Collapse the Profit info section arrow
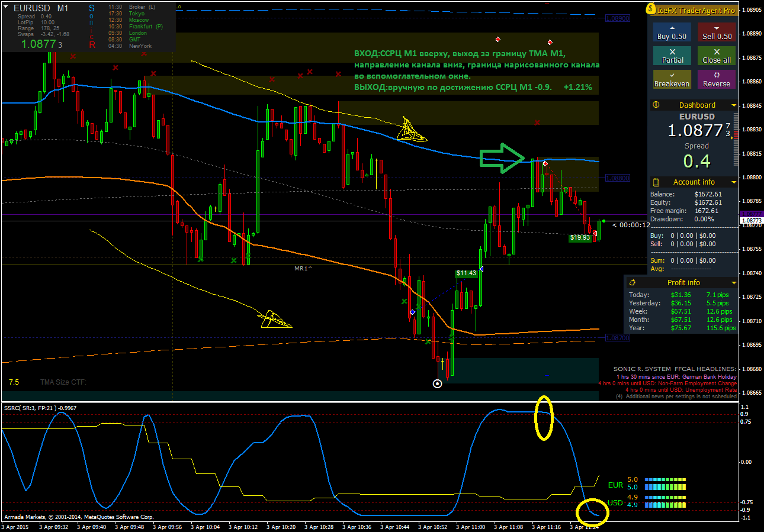Image resolution: width=764 pixels, height=532 pixels. click(x=734, y=283)
